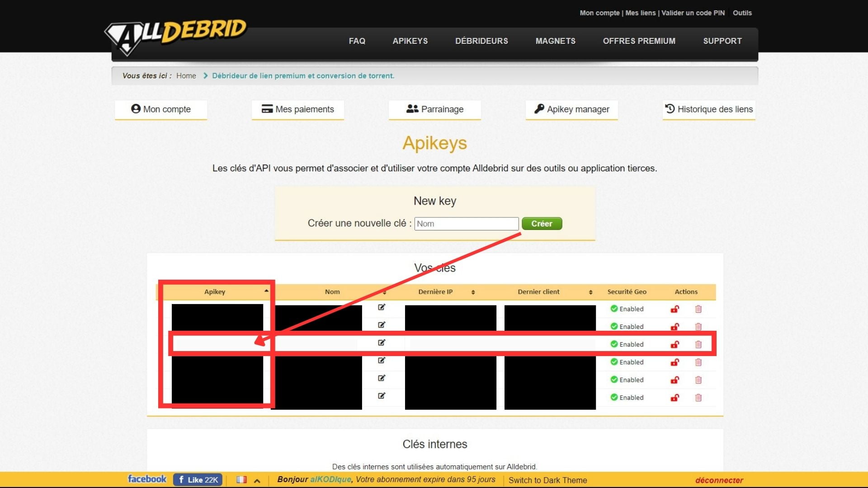
Task: Switch to the MAGNETS tab
Action: [555, 41]
